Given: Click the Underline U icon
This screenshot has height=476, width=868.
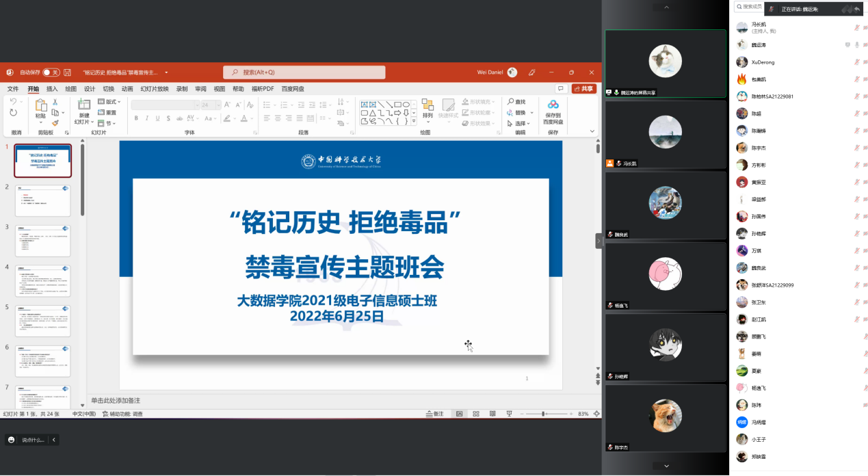Looking at the screenshot, I should pyautogui.click(x=156, y=118).
